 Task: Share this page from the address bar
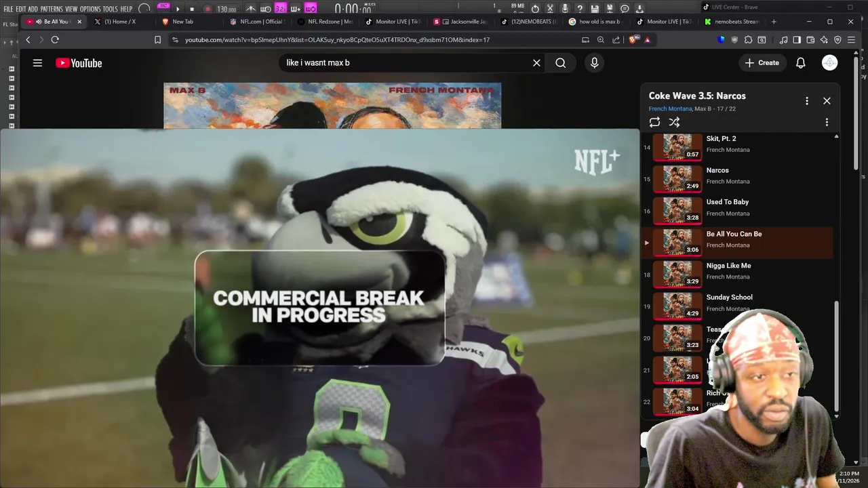click(616, 40)
